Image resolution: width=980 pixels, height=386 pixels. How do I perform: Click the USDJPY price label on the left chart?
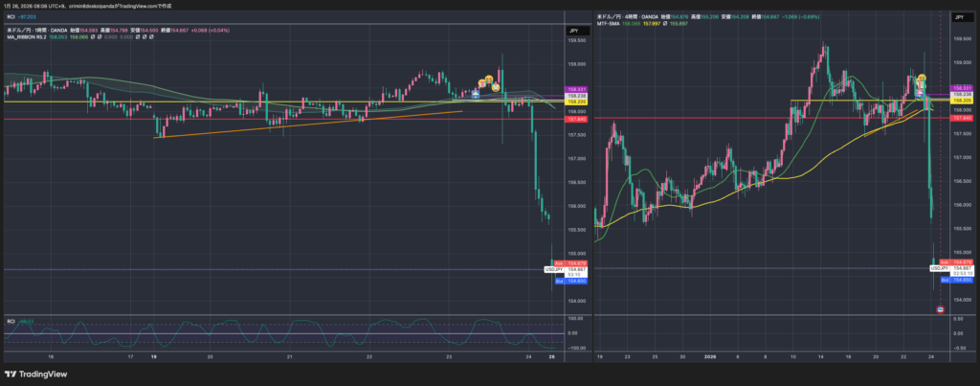coord(553,270)
